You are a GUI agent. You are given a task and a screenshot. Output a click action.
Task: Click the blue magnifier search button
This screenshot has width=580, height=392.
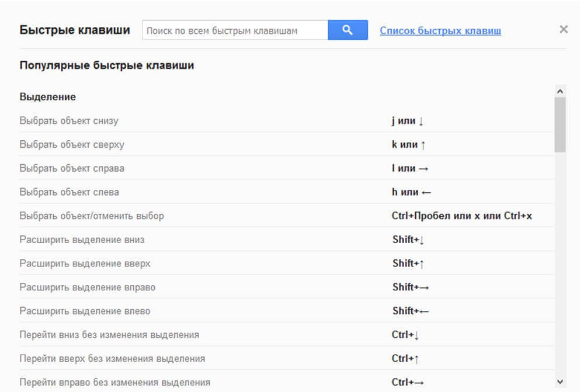pyautogui.click(x=348, y=30)
